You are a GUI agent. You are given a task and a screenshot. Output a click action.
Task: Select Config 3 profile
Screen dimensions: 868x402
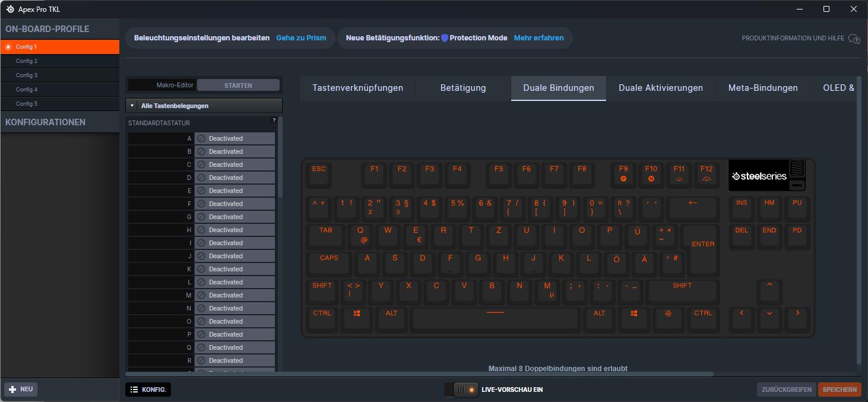59,75
